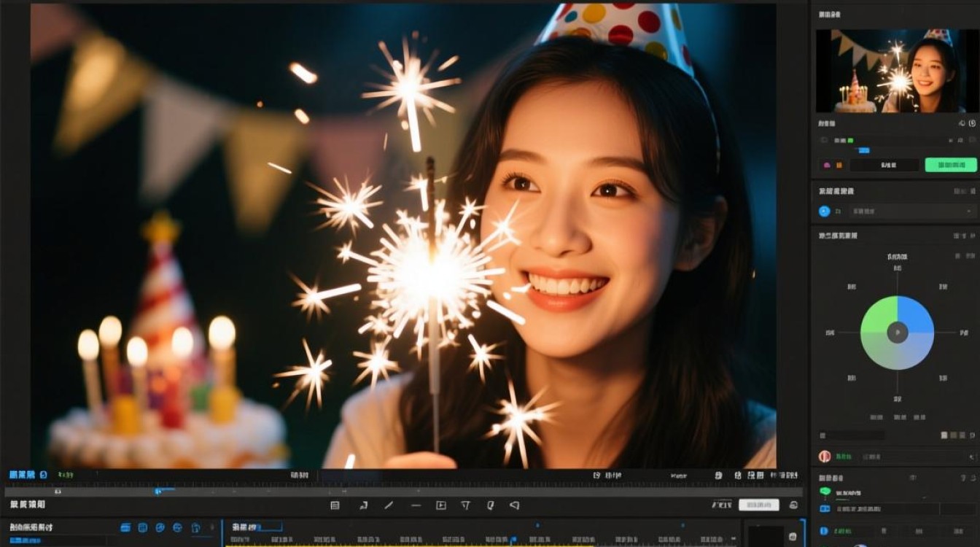Click the corner arrow icon in the timeline toolbar

click(363, 505)
